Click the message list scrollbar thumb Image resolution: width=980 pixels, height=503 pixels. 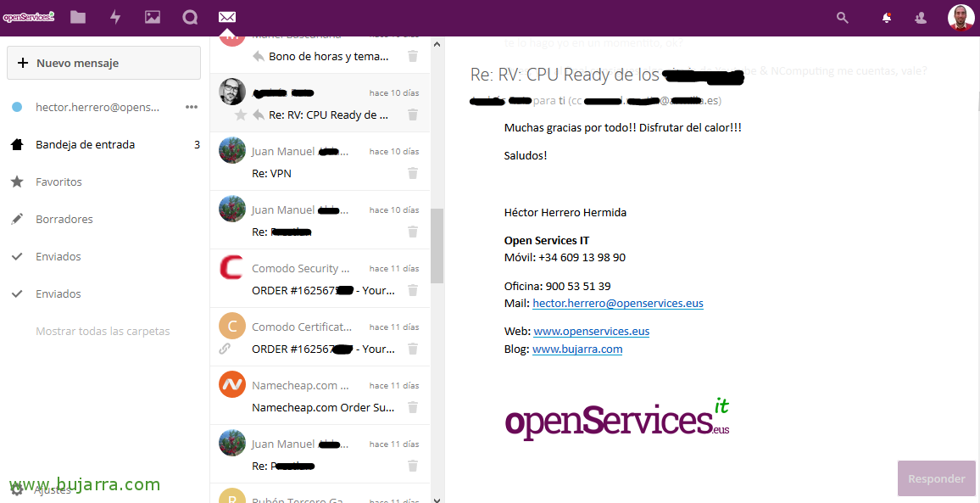tap(437, 246)
